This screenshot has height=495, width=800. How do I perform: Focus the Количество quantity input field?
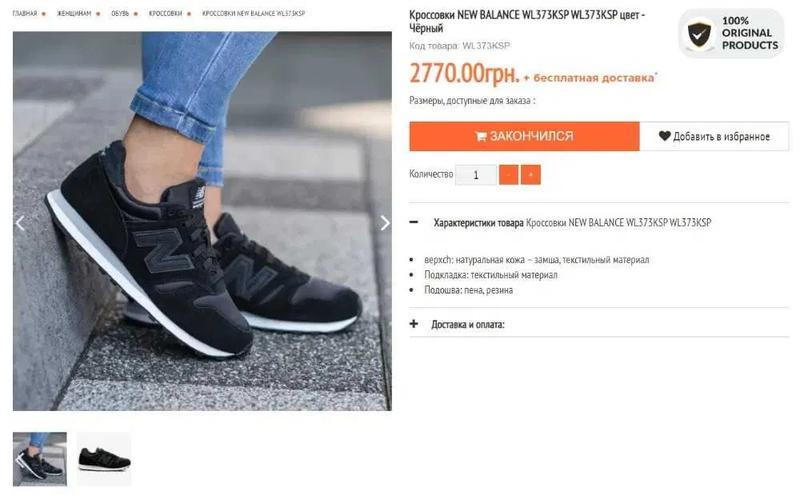click(x=476, y=175)
